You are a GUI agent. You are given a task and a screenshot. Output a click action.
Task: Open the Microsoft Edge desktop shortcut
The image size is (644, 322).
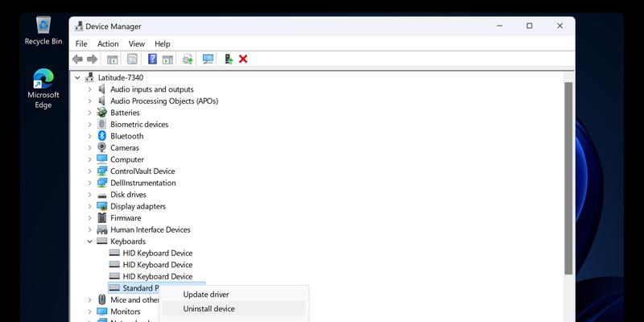pos(43,89)
